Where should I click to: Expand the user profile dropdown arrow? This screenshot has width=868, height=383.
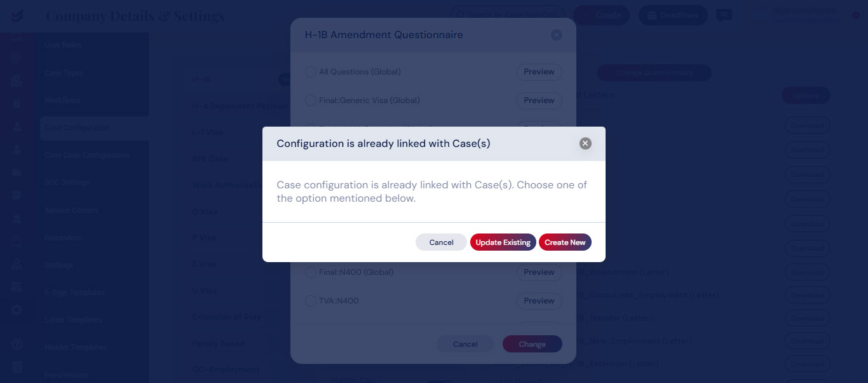coord(856,15)
